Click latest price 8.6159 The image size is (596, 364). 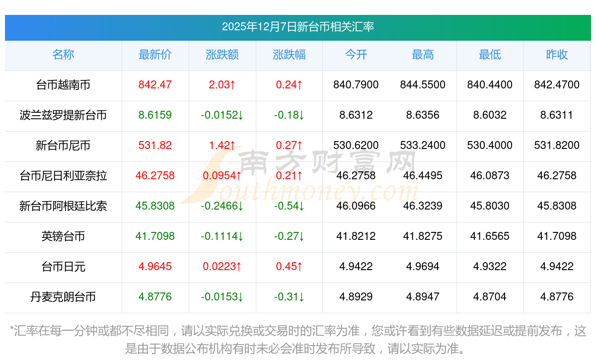(x=155, y=115)
